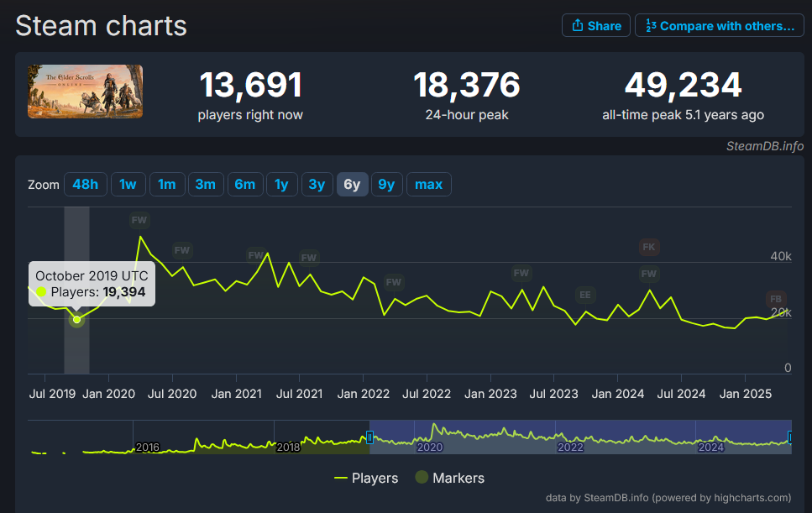Click the FW marker below FK

tap(649, 274)
